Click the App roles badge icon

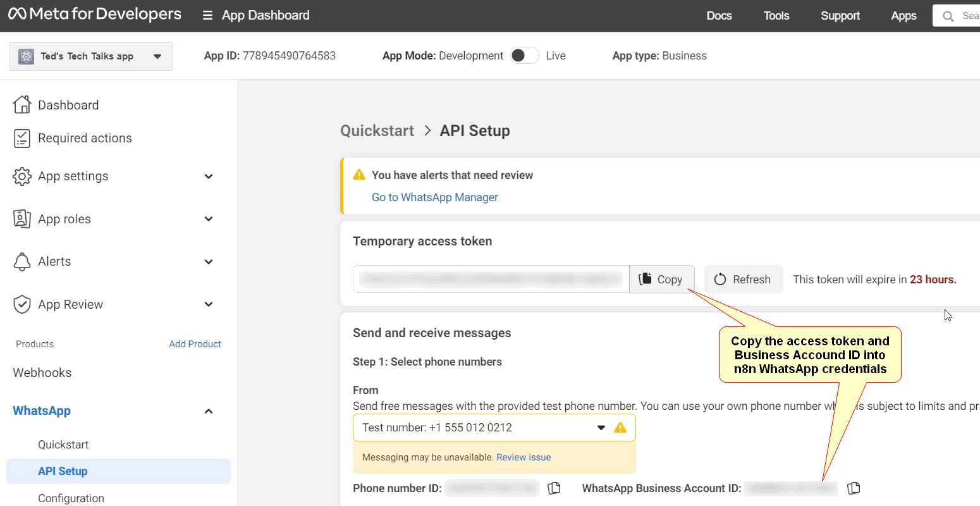tap(22, 219)
